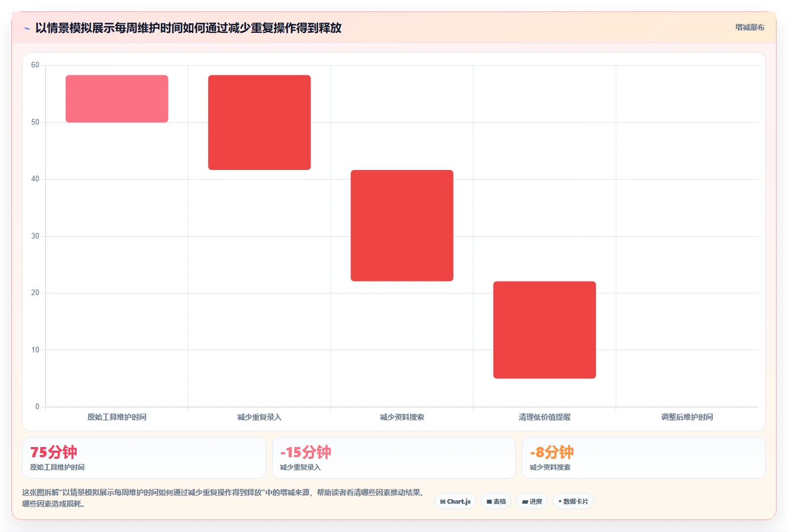
Task: Click the red 清理低价值提醒 bar
Action: [544, 330]
